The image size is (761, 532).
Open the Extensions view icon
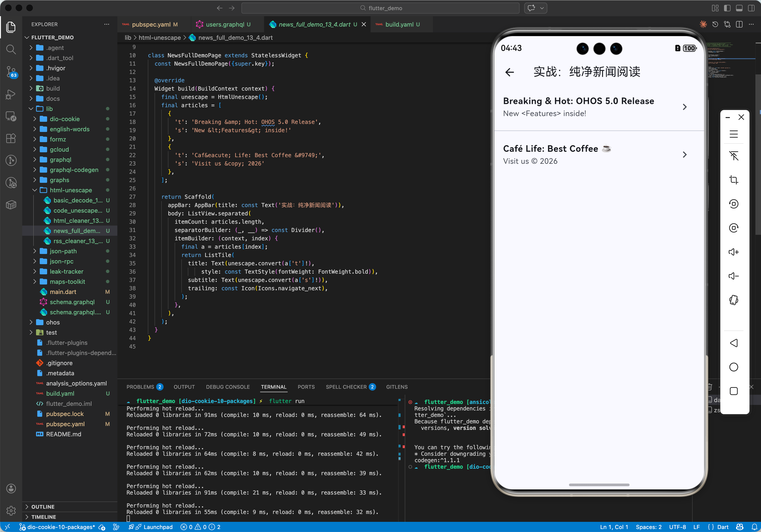11,138
